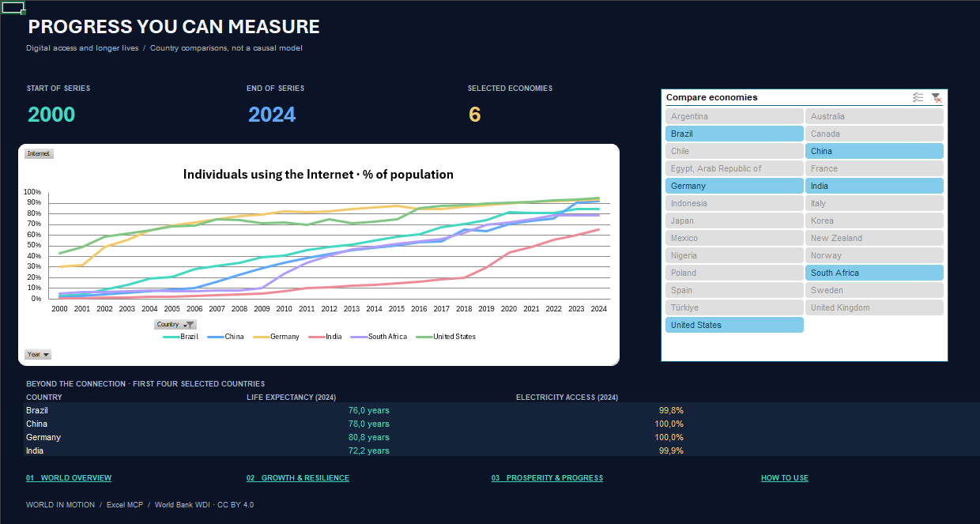Go to 02 Growth & Resilience sheet link
This screenshot has height=524, width=980.
point(298,478)
